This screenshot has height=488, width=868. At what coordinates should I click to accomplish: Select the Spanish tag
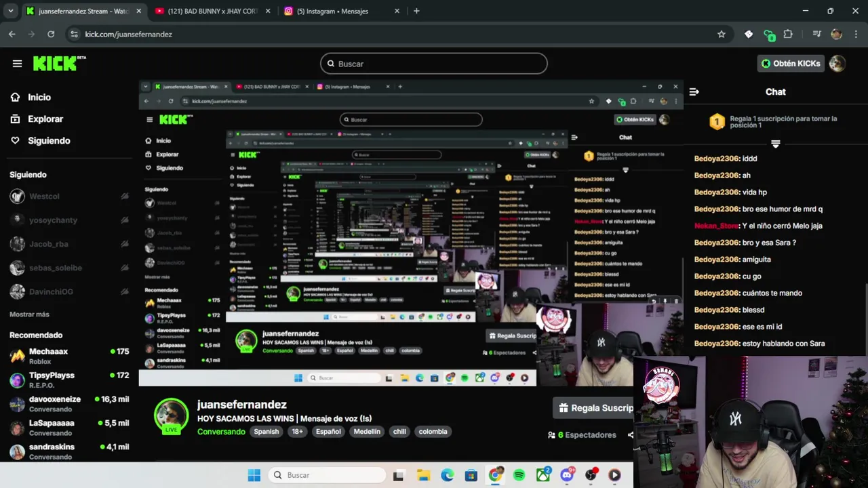[267, 432]
